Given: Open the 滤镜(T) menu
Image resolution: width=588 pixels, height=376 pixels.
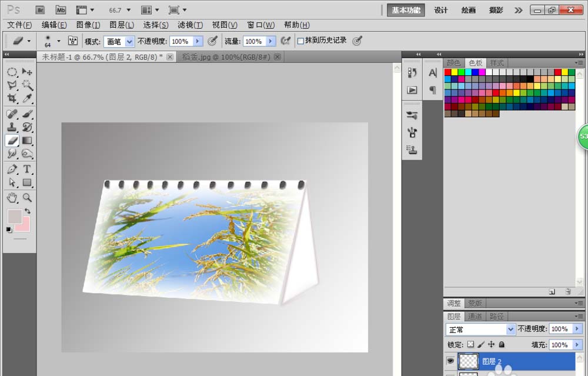Looking at the screenshot, I should pyautogui.click(x=190, y=25).
